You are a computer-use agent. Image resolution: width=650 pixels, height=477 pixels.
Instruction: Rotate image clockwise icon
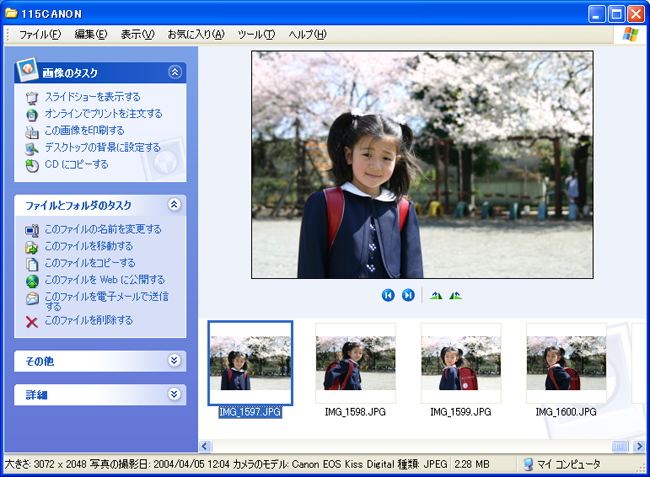coord(436,295)
